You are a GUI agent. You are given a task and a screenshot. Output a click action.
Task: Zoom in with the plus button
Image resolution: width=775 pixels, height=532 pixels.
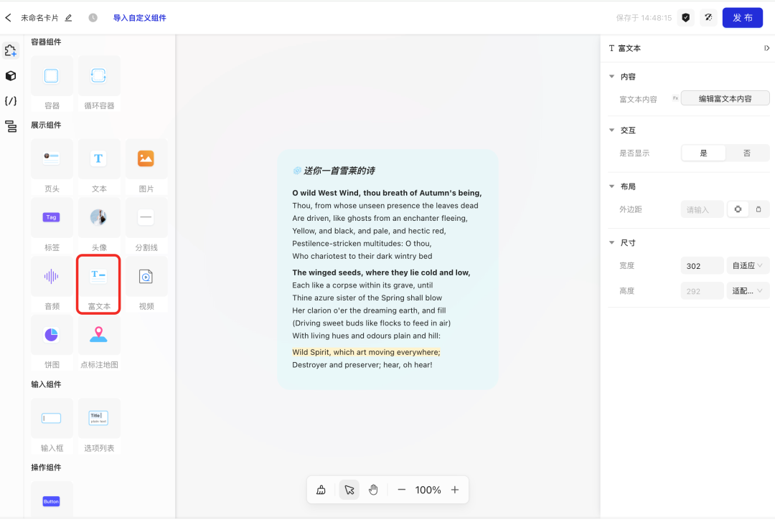click(455, 490)
